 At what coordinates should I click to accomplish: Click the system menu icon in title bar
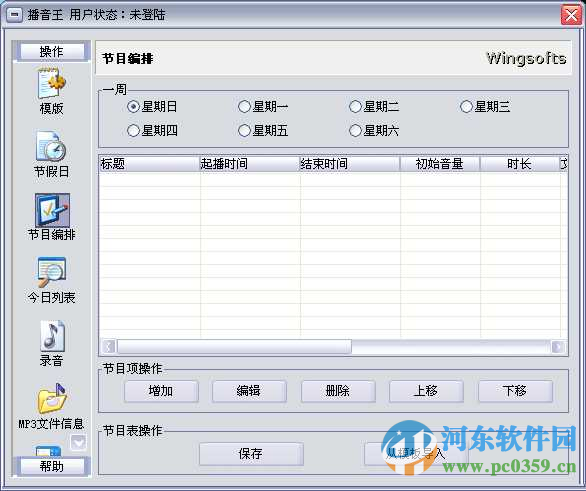point(14,15)
